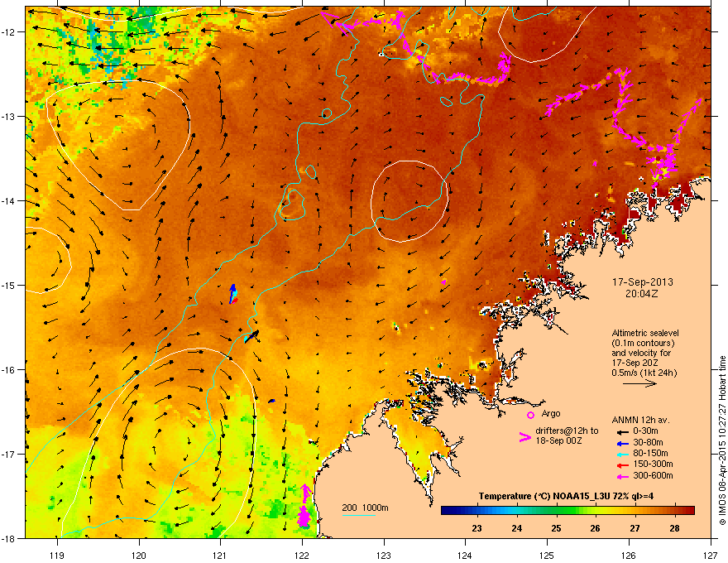Select the cyan 80-150m ANMN arrow
This screenshot has height=563, width=728.
tap(621, 455)
